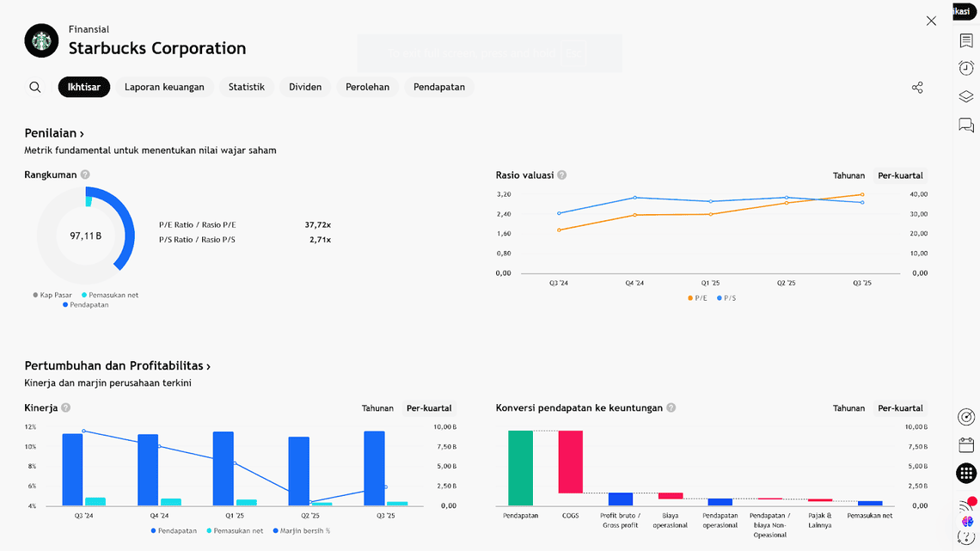Set Konversi pendapatan chart to Tahunan
Screen dimensions: 980x551
848,408
